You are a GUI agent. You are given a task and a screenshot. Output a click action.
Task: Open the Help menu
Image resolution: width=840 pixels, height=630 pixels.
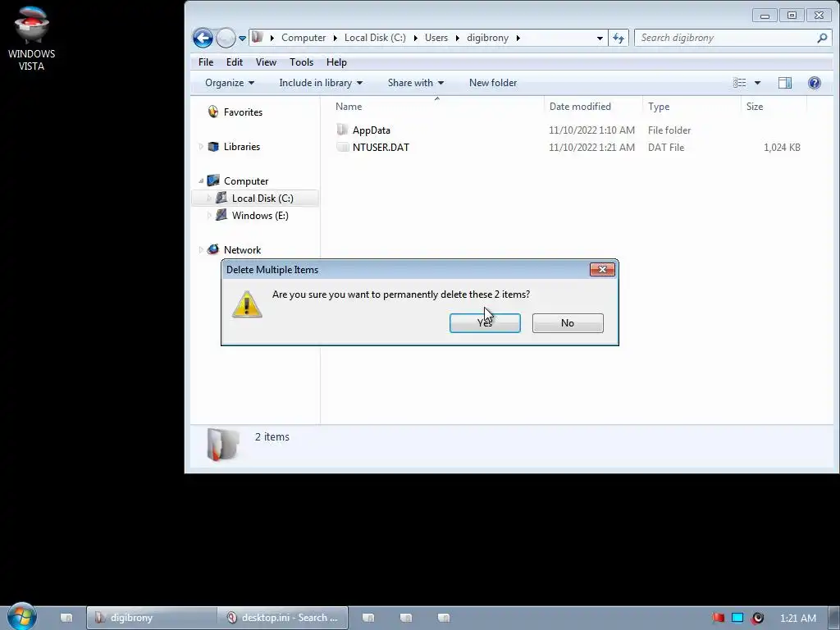coord(336,62)
